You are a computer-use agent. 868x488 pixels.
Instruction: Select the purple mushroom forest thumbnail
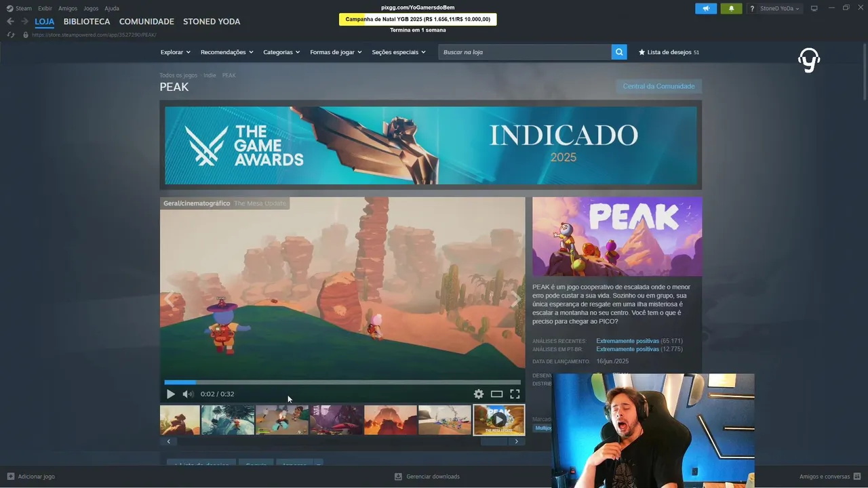[x=336, y=420]
